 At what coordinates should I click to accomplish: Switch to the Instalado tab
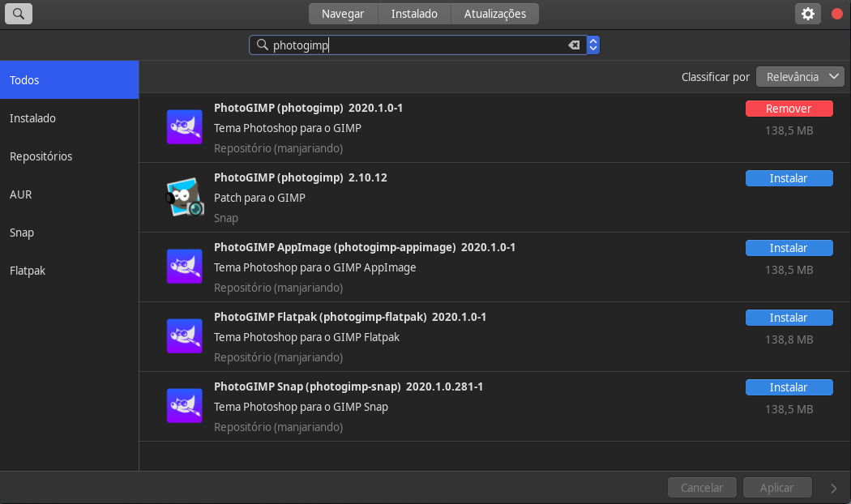(414, 14)
